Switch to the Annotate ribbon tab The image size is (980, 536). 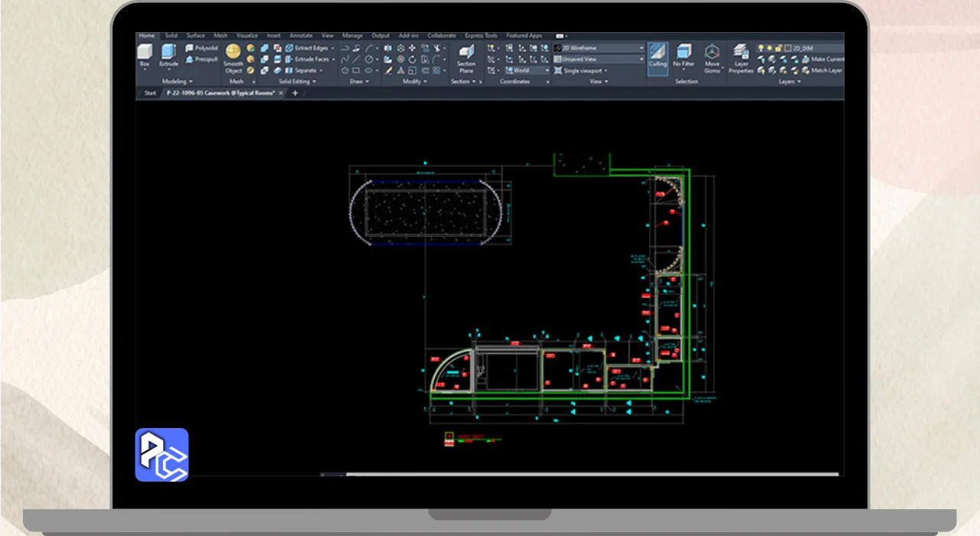pos(301,35)
